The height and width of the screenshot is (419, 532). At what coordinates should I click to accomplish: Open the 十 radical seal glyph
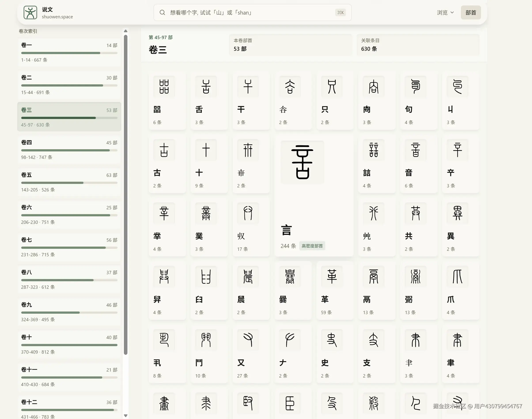coord(206,150)
